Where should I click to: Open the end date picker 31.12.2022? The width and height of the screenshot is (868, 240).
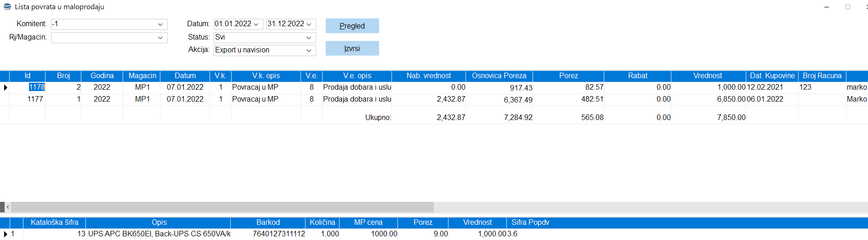tap(309, 24)
